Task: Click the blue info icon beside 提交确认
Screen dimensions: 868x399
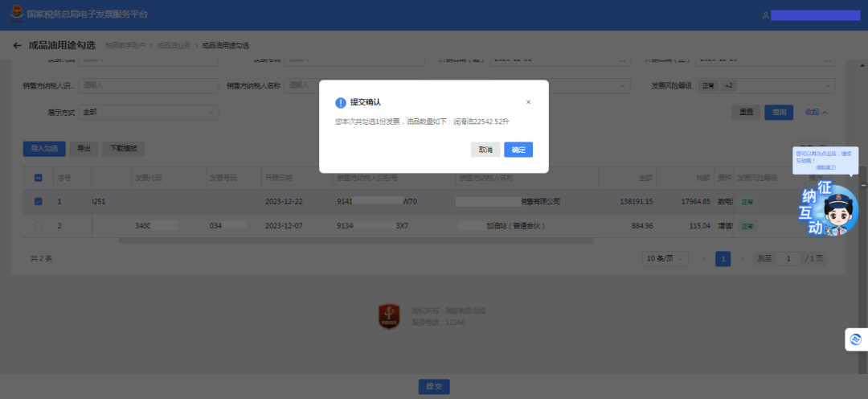Action: [x=341, y=102]
